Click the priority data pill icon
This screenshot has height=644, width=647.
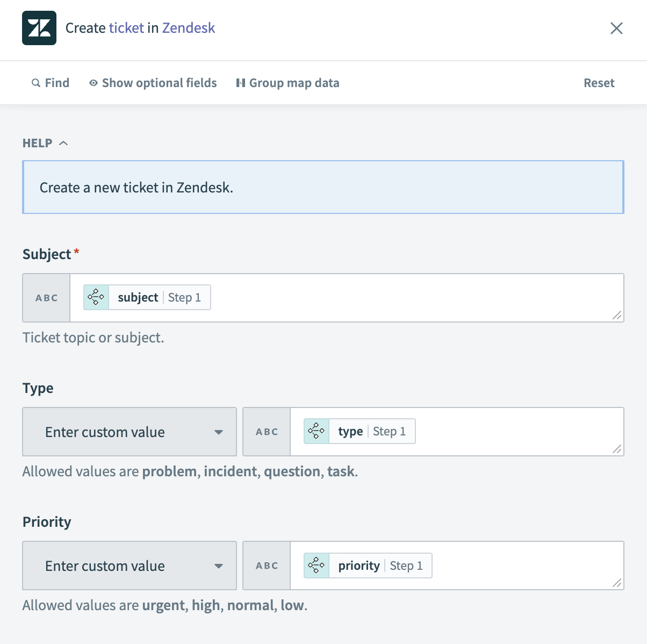click(x=317, y=566)
